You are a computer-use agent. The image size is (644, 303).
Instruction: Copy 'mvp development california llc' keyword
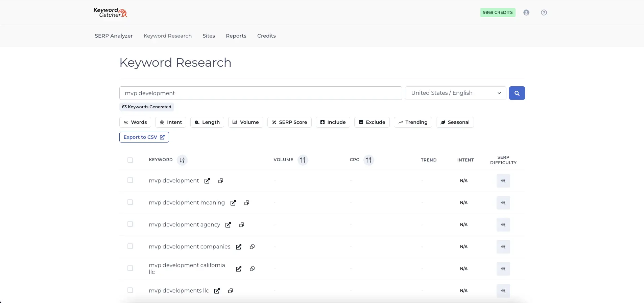pos(252,269)
